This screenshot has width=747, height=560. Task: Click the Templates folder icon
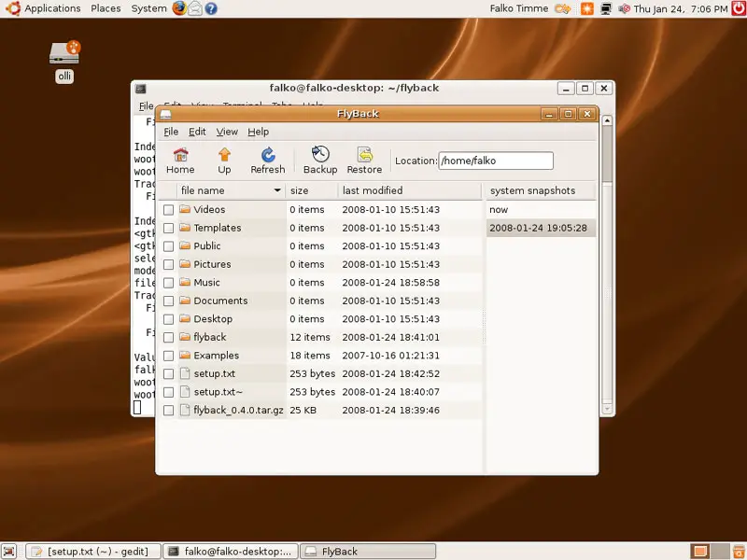(x=185, y=228)
